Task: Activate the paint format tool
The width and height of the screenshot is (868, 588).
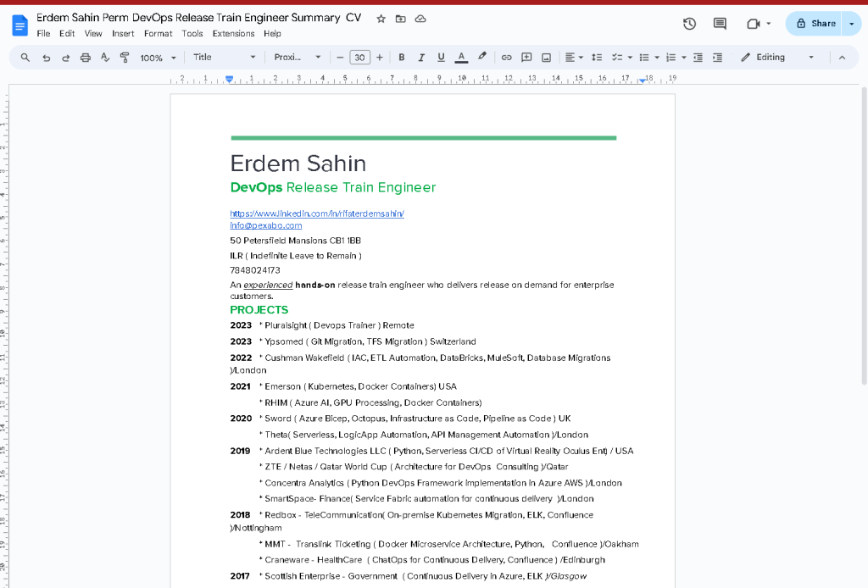Action: 125,58
